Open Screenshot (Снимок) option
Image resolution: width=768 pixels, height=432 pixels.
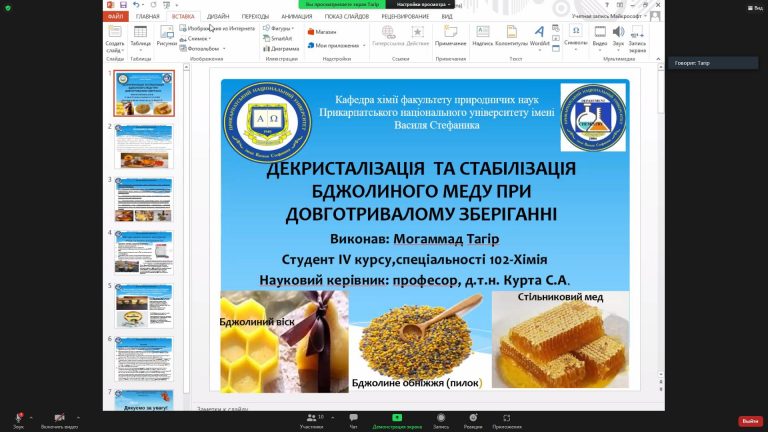(x=195, y=38)
